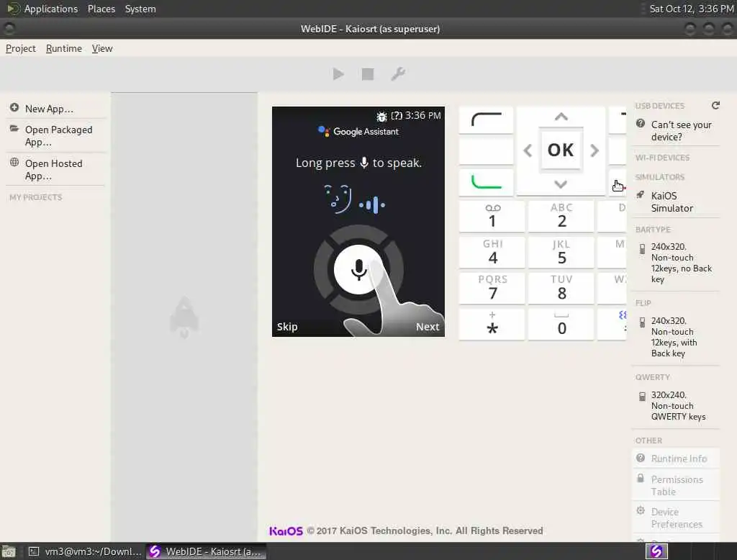Switch to the vm3@vm3 terminal taskbar item

coord(85,551)
